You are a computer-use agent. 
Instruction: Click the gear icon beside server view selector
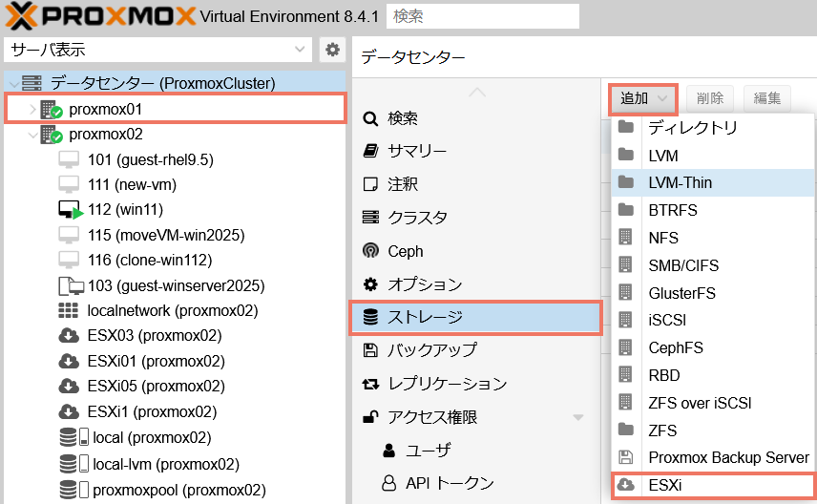pyautogui.click(x=332, y=50)
